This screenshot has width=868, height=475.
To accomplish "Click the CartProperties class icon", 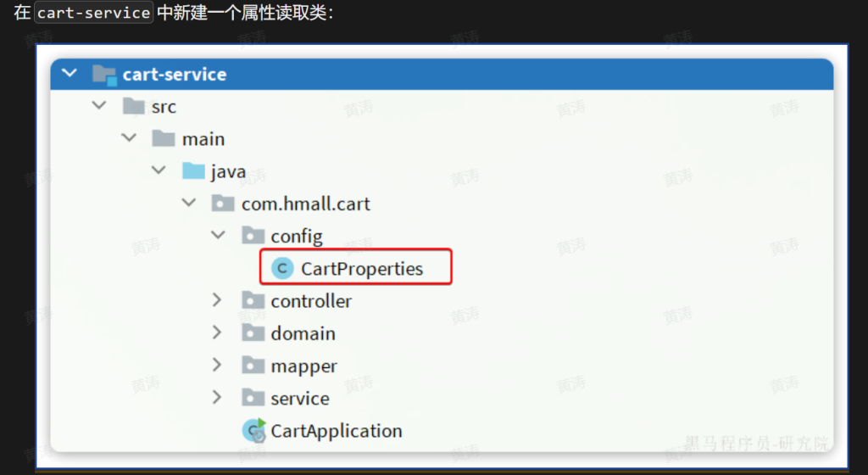I will pyautogui.click(x=282, y=269).
